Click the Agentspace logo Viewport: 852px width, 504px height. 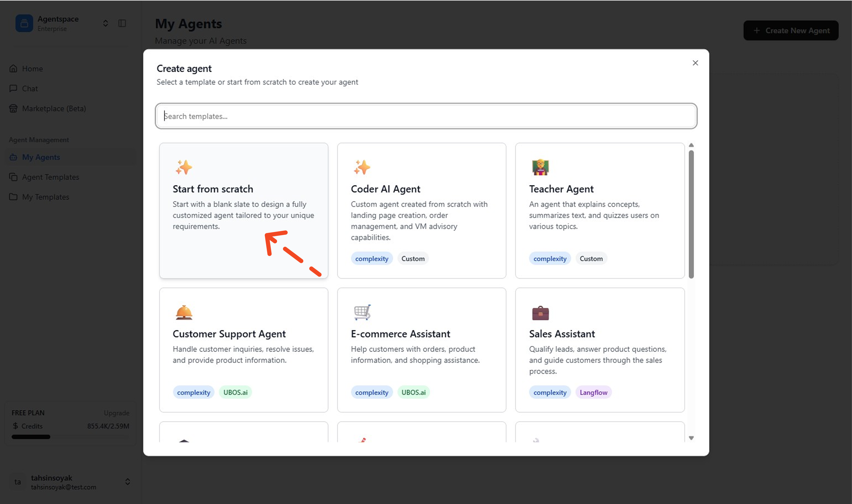24,23
